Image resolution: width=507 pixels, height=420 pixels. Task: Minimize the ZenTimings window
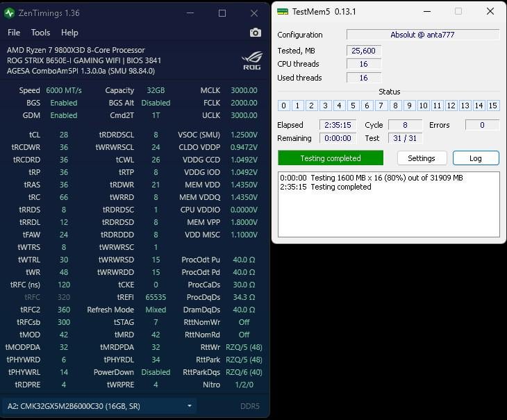pyautogui.click(x=191, y=12)
